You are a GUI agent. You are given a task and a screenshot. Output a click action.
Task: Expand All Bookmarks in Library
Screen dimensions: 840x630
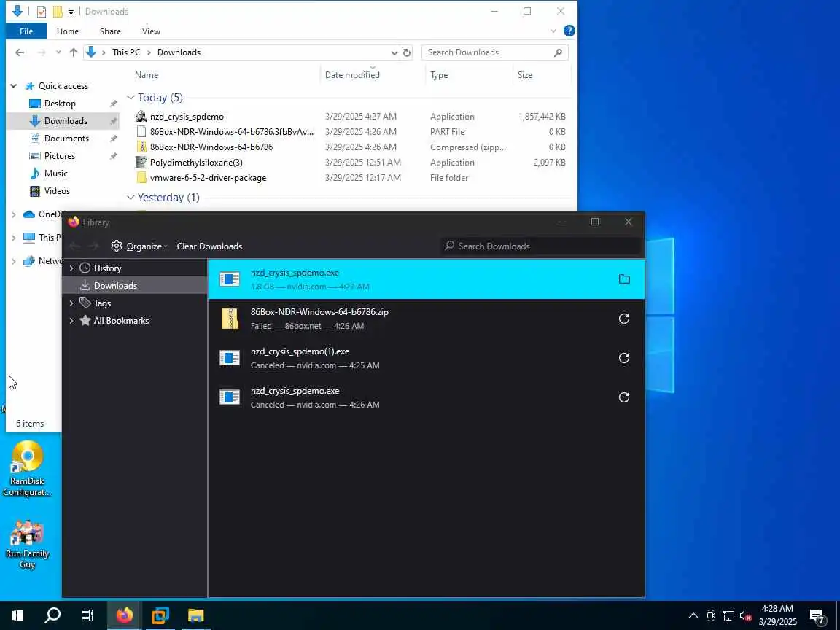[71, 321]
